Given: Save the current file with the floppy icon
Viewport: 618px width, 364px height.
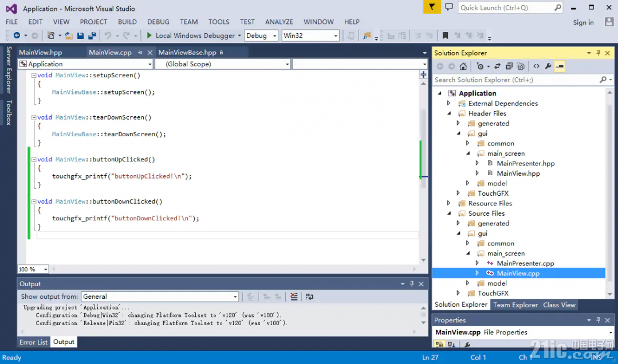Looking at the screenshot, I should pos(80,35).
